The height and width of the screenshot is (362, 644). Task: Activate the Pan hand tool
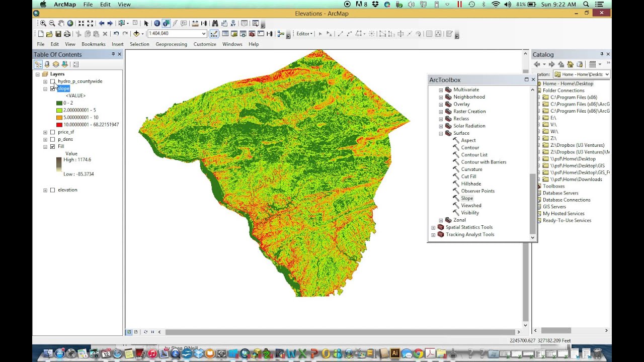[x=61, y=23]
